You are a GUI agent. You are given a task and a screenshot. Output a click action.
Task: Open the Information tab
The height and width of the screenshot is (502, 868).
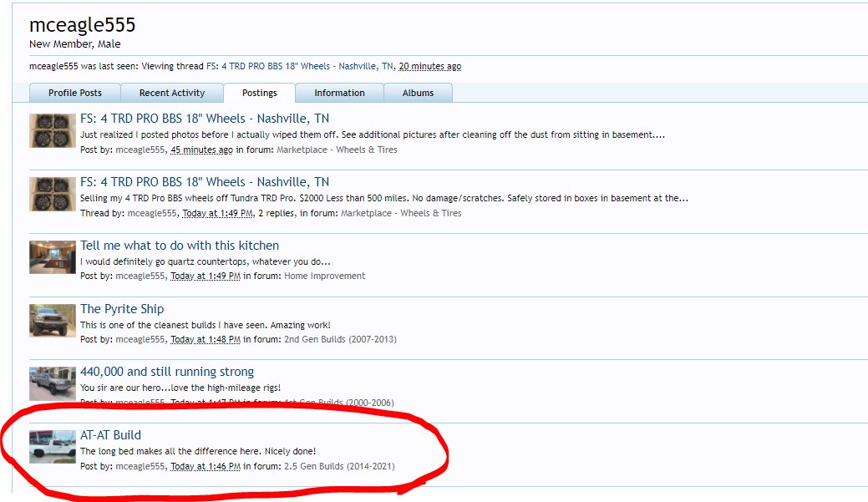(339, 93)
